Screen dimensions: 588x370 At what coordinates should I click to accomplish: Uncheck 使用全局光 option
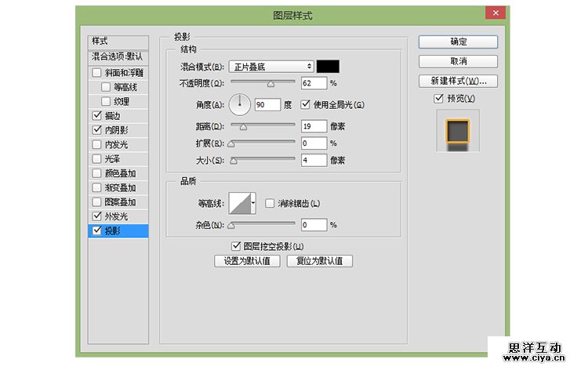click(x=306, y=104)
